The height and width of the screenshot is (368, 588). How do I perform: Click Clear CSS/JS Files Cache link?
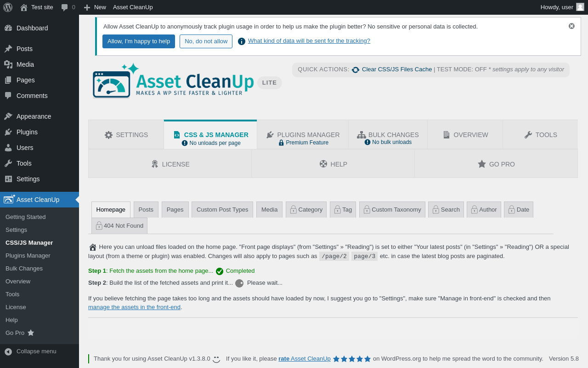pos(397,69)
